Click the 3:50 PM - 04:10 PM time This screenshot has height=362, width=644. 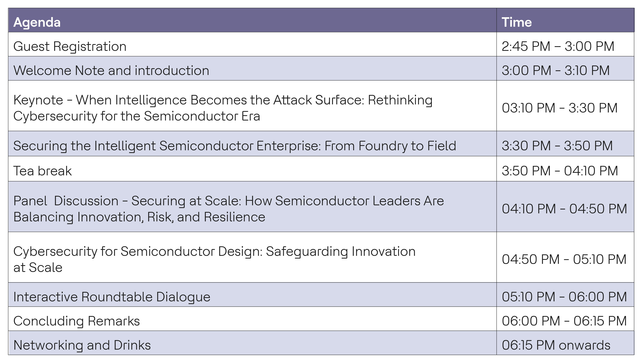point(560,171)
